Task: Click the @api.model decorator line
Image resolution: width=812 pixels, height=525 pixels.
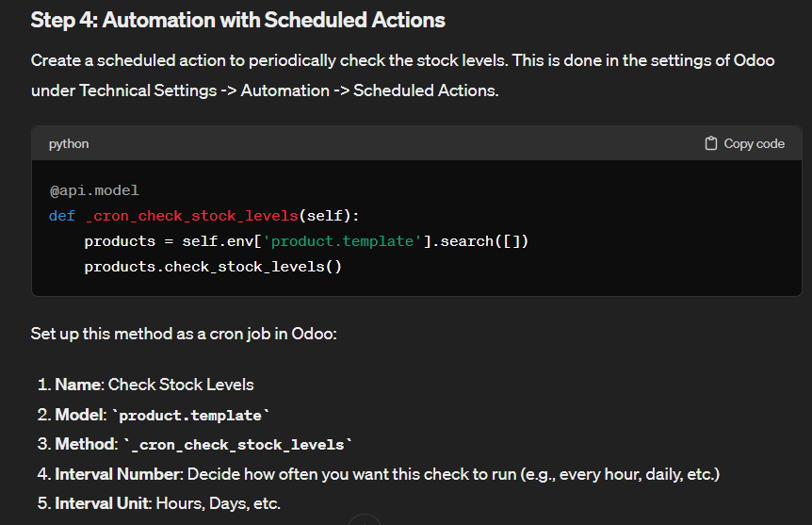Action: (94, 190)
